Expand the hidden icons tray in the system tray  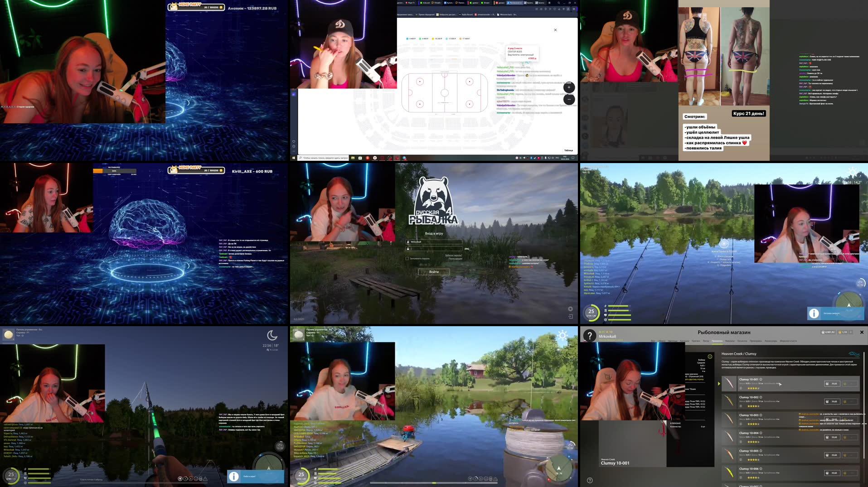coord(517,158)
